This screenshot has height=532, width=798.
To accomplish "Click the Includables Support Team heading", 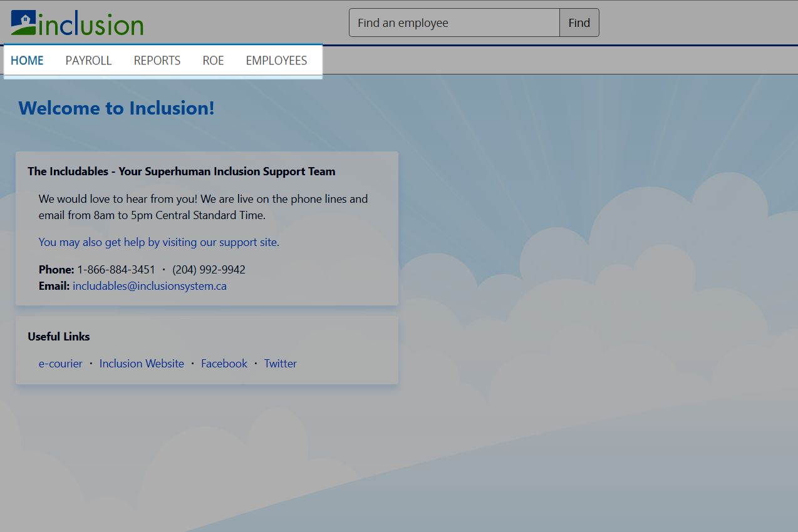I will [x=182, y=171].
